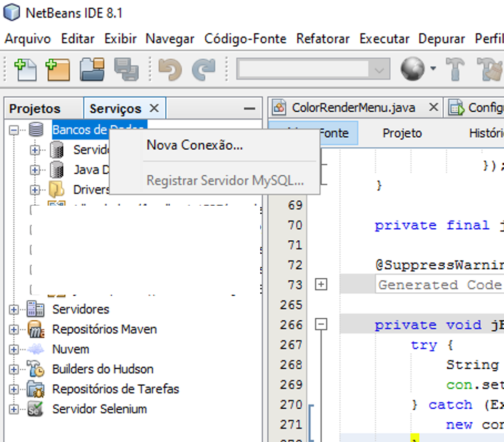
Task: Select the Servidor Selenium tree item
Action: [100, 409]
